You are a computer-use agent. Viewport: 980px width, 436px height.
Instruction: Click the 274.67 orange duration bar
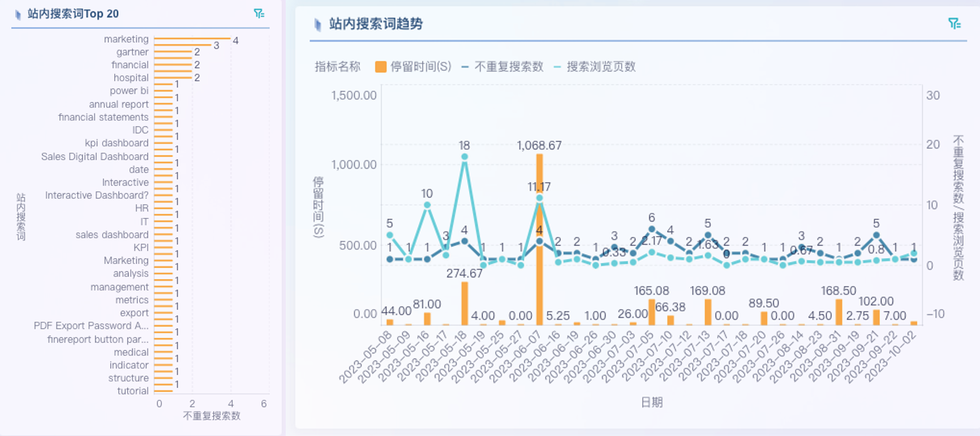click(465, 304)
